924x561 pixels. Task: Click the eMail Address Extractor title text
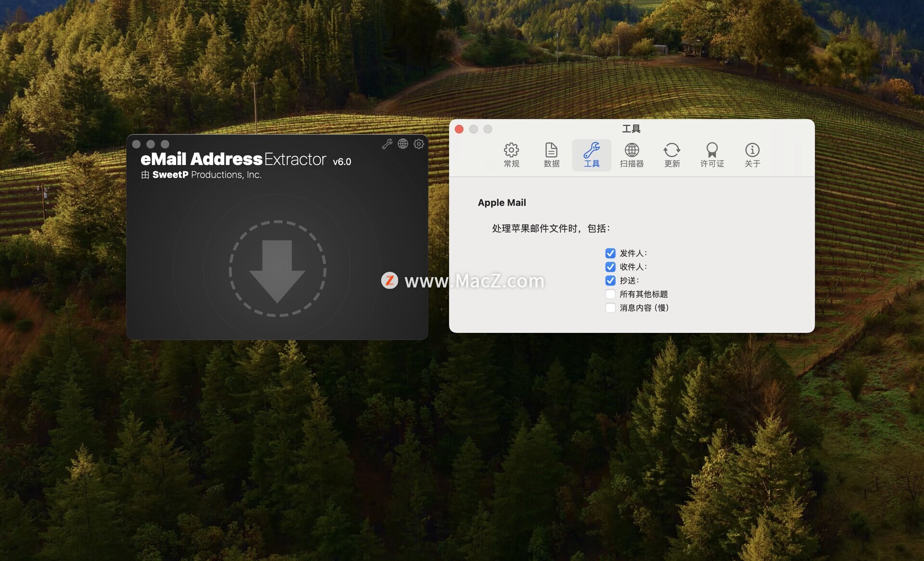233,159
